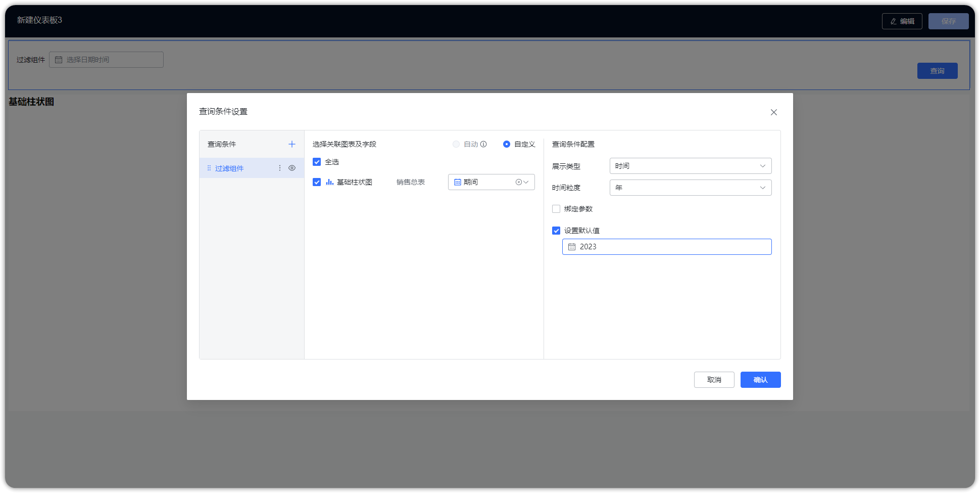Expand the 期间 field dropdown

pyautogui.click(x=526, y=182)
